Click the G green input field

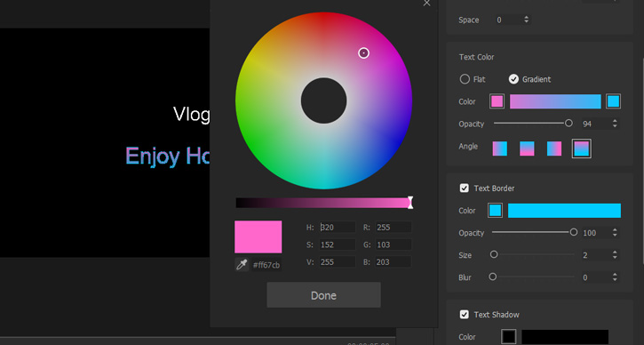point(393,245)
